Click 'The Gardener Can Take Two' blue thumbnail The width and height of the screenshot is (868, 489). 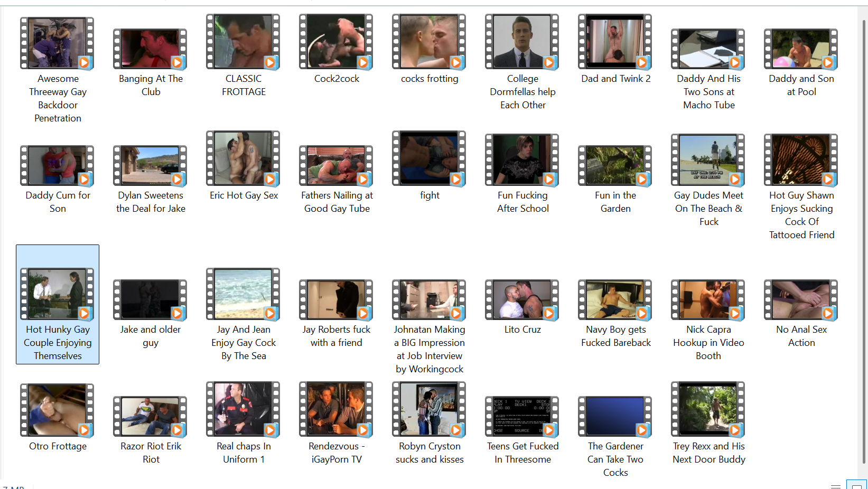[615, 416]
